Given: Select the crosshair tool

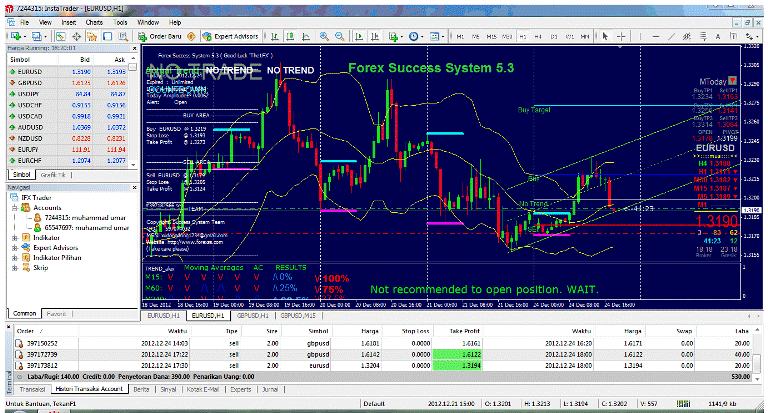Looking at the screenshot, I should pyautogui.click(x=621, y=36).
